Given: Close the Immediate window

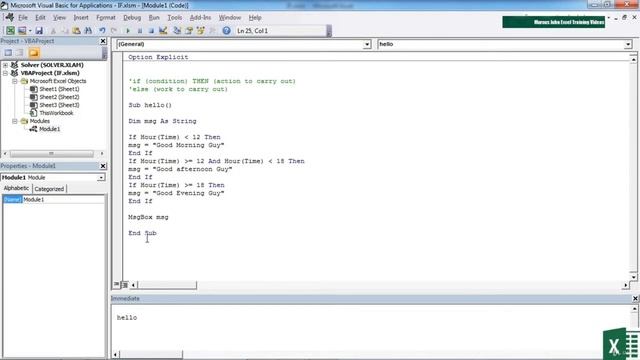Looking at the screenshot, I should point(635,299).
